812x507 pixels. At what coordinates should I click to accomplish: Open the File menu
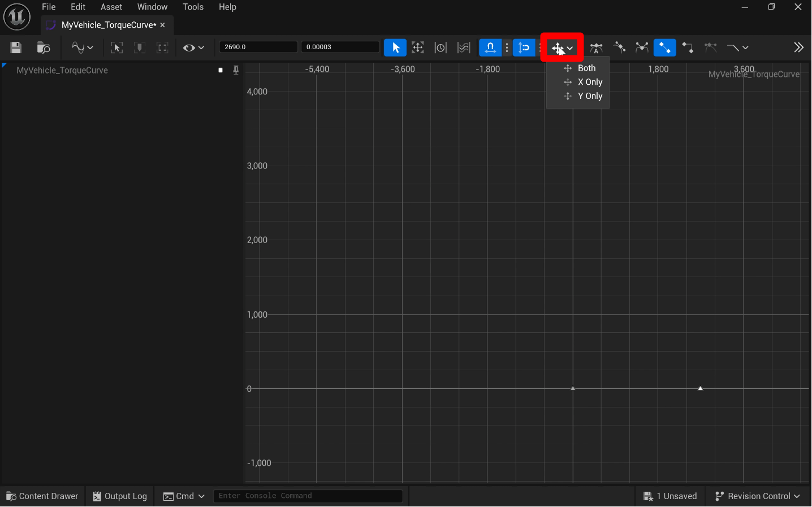pos(49,7)
